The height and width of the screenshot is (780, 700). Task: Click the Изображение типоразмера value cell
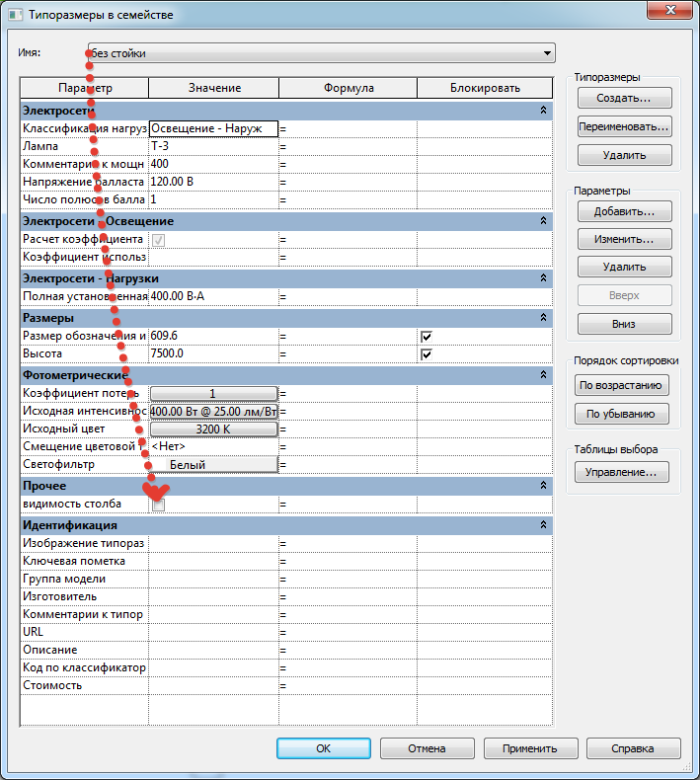(213, 543)
